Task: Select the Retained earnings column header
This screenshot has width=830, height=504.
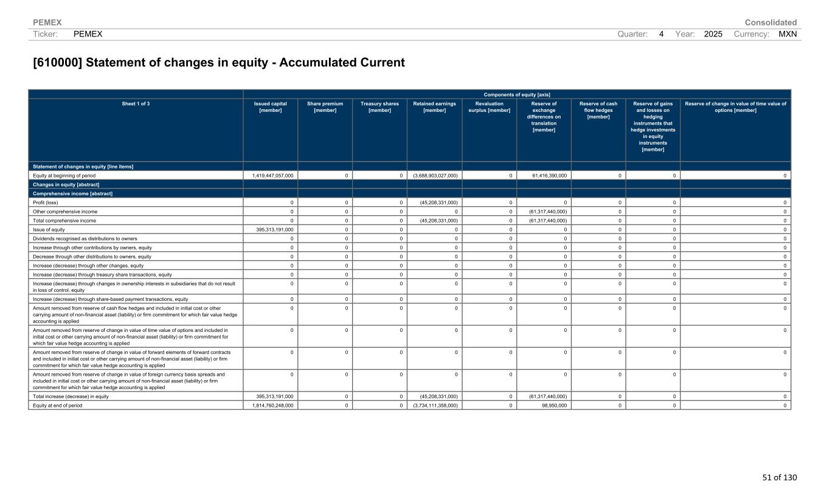Action: (x=434, y=107)
